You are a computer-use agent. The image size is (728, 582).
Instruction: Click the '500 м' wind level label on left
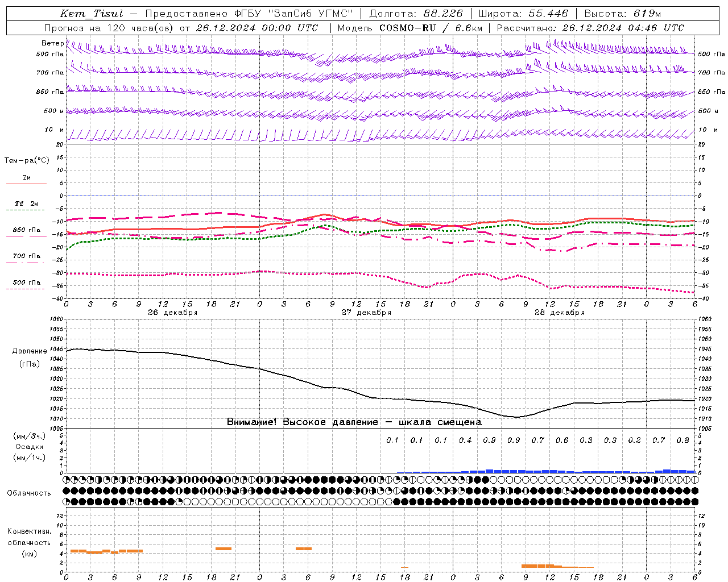click(54, 111)
